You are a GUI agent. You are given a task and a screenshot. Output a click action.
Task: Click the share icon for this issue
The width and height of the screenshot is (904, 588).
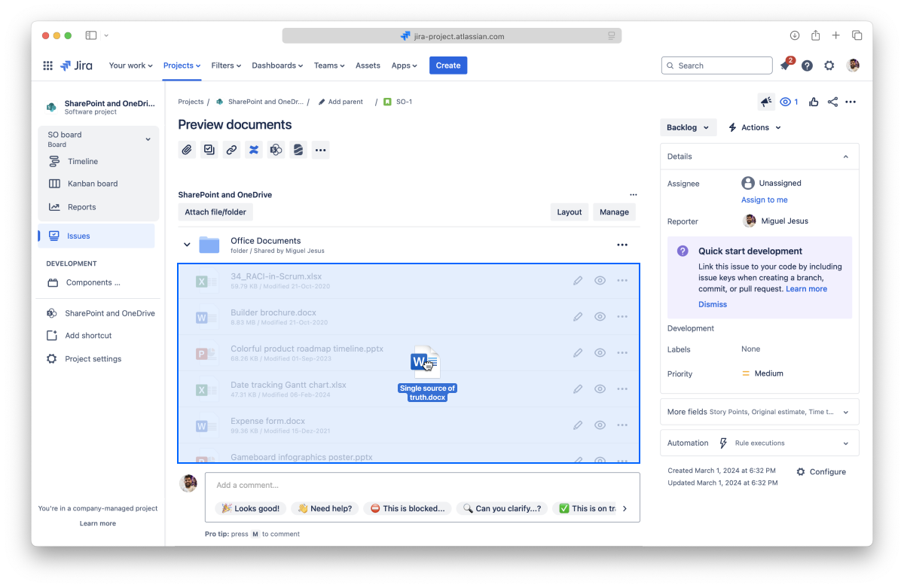tap(832, 102)
